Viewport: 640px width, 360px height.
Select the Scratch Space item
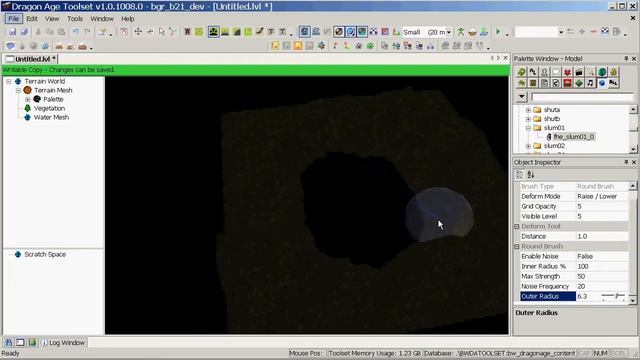(45, 254)
